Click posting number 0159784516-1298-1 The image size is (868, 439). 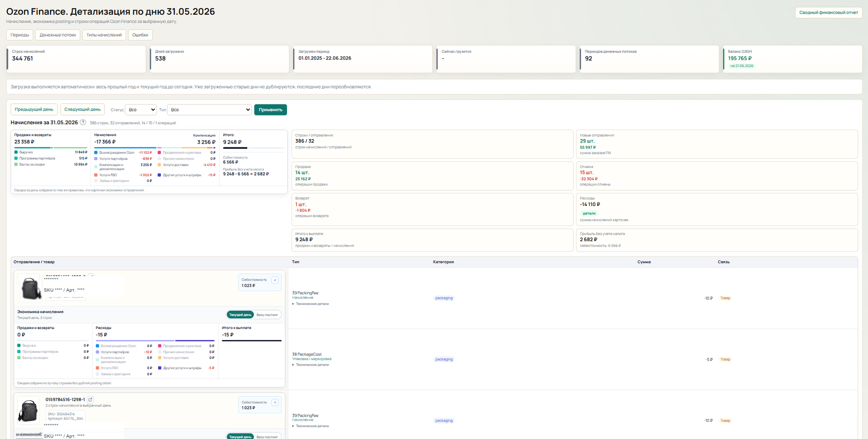pyautogui.click(x=65, y=399)
